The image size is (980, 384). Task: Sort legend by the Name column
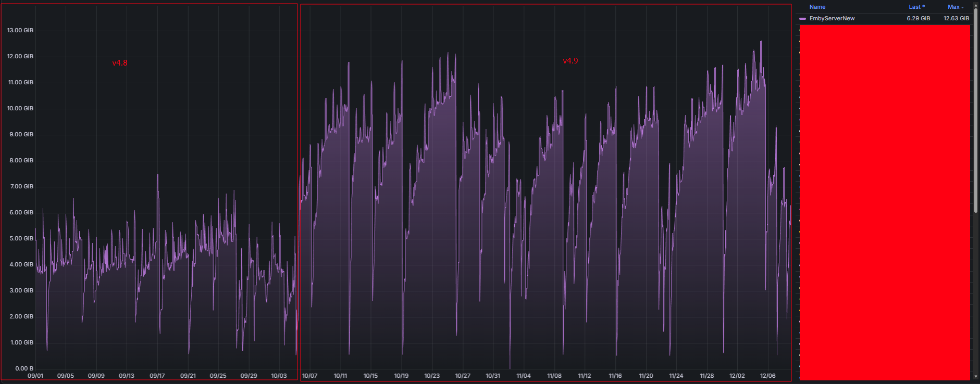point(817,7)
